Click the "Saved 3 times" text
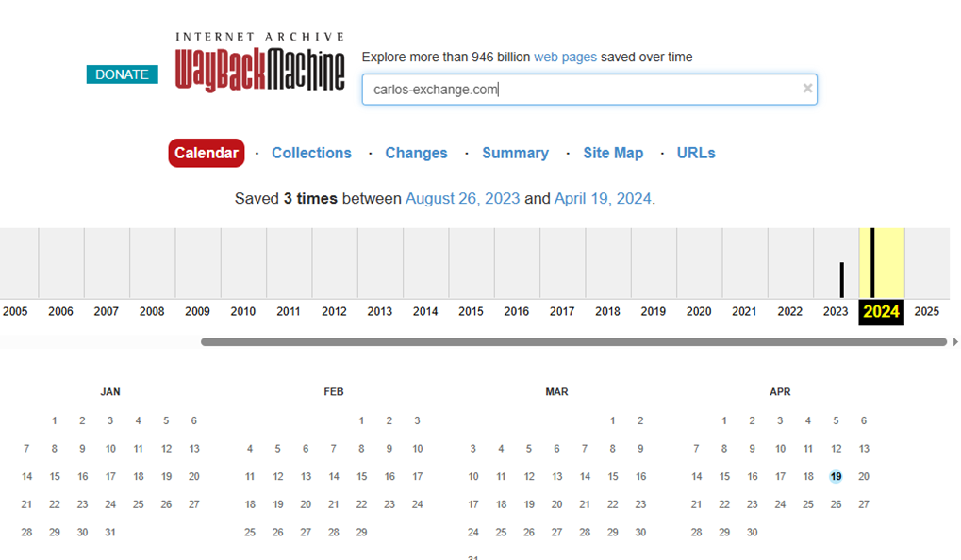Viewport: 961px width, 560px height. tap(286, 199)
